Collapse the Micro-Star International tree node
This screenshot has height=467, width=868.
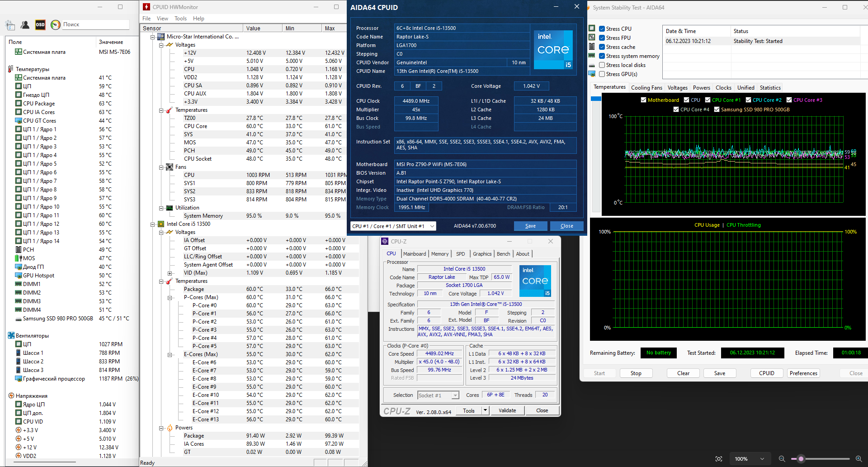(x=153, y=37)
